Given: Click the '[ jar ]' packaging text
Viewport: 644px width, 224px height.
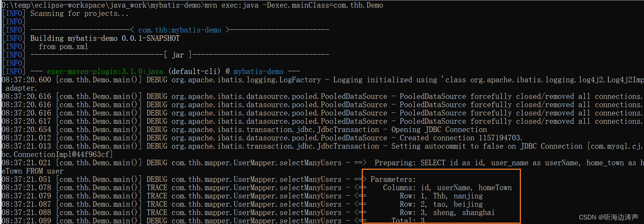Looking at the screenshot, I should [x=178, y=55].
